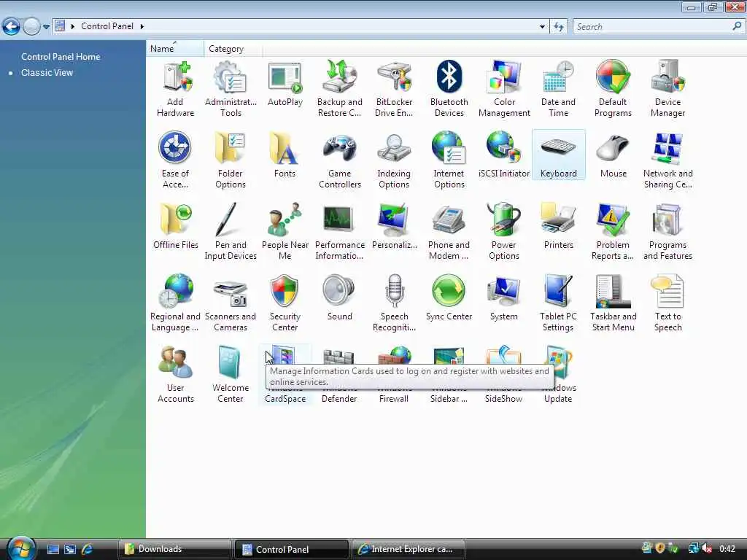Screen dimensions: 747x560
Task: Open User Accounts
Action: [x=175, y=375]
